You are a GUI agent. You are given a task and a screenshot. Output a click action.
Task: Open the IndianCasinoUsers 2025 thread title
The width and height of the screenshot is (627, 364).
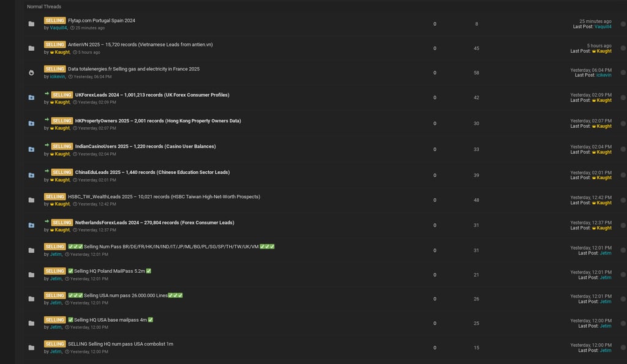point(146,146)
